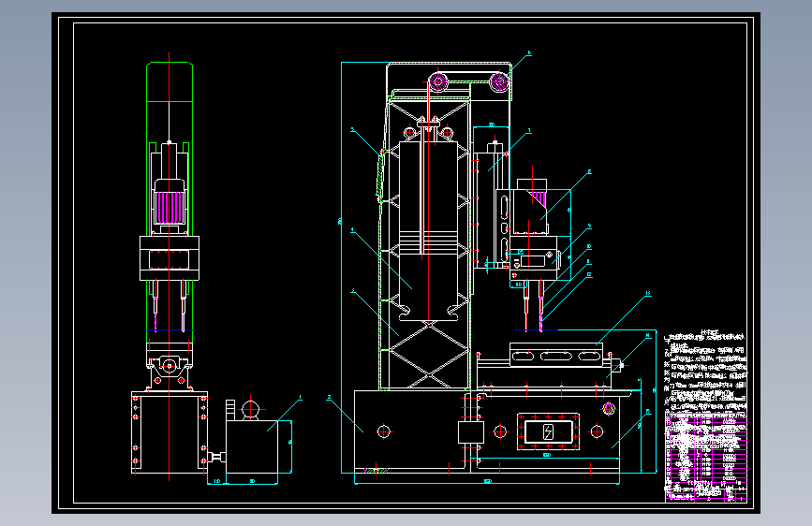Select the green hatched handle on column side
Screen dimensions: 812x526
click(x=380, y=176)
